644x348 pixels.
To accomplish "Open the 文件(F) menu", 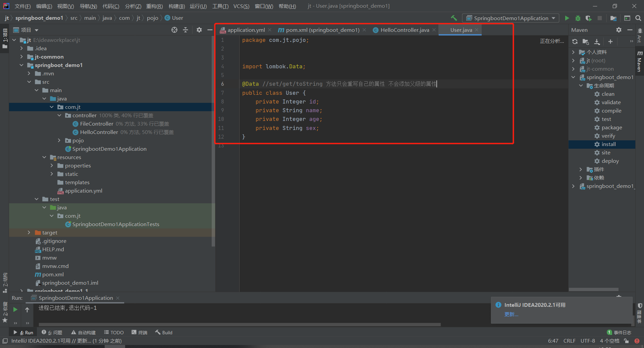I will pos(22,6).
